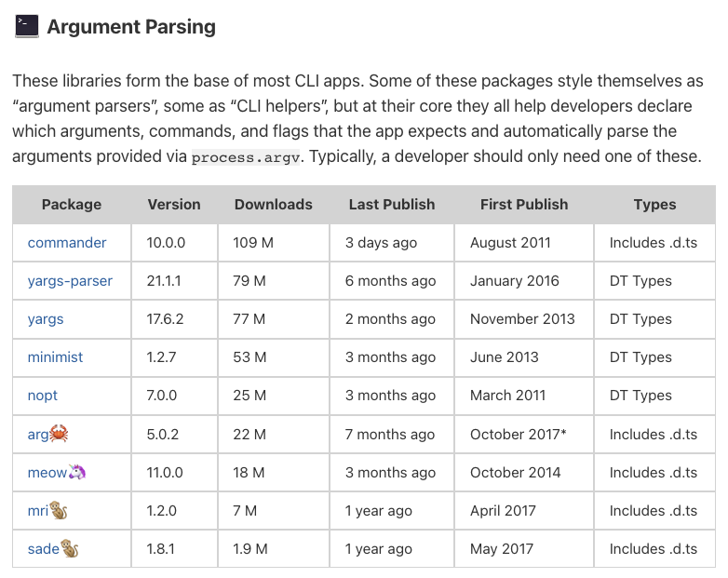The image size is (728, 578).
Task: Click the monkey emoji next to mri
Action: 59,510
